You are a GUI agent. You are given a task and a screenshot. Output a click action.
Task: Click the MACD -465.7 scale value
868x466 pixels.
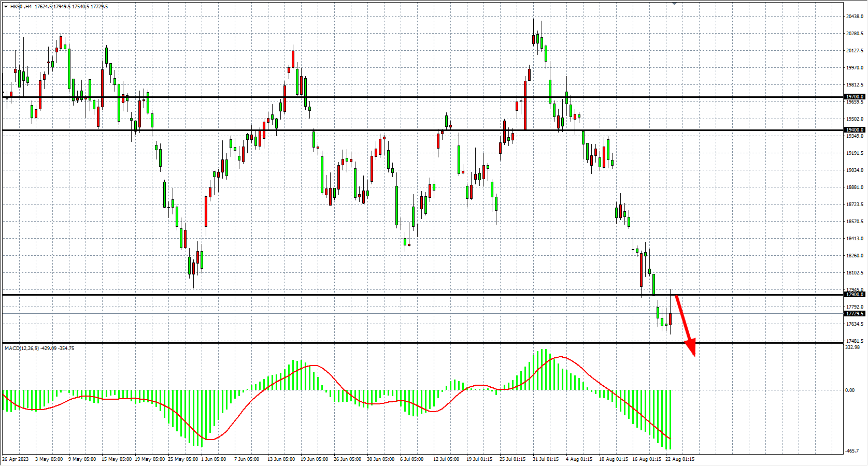point(852,451)
